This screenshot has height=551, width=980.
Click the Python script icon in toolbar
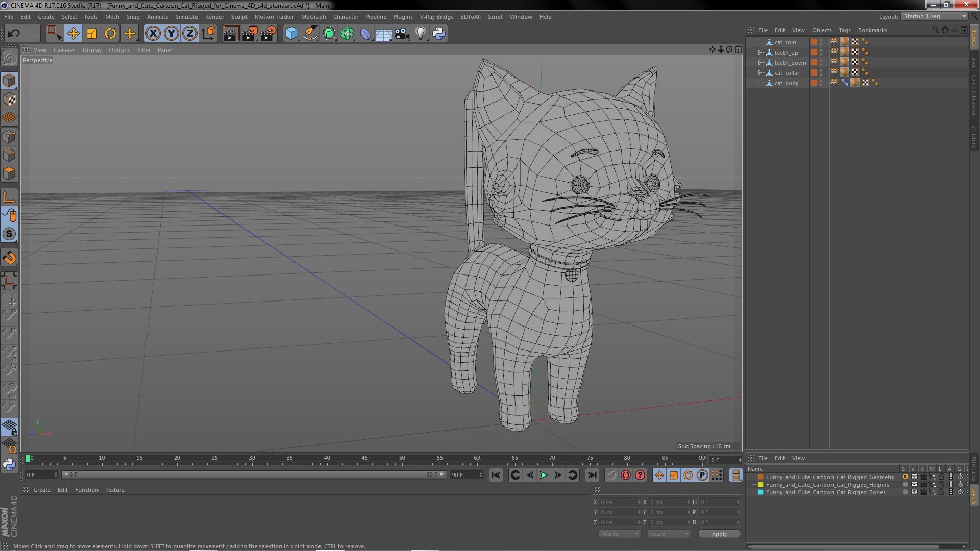click(439, 34)
